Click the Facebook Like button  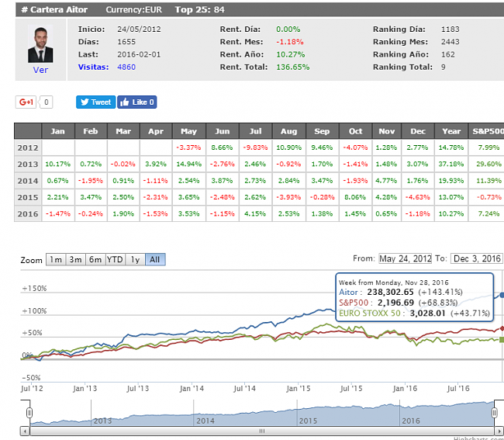tap(137, 102)
